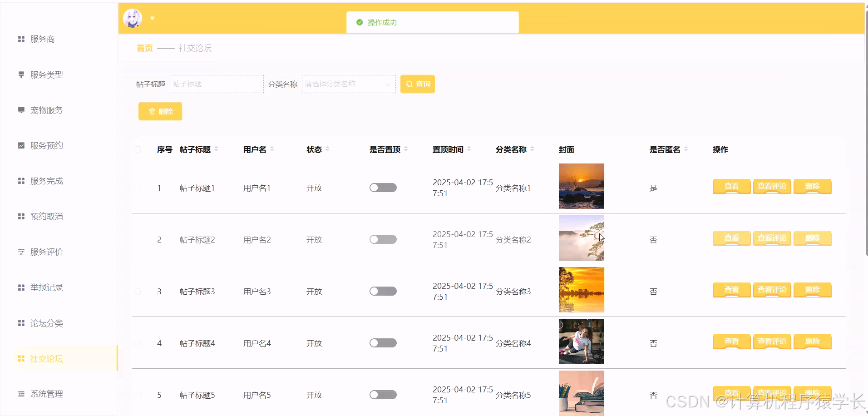Sort by 分类名称 column arrows
Screen dimensions: 868x416
point(532,149)
